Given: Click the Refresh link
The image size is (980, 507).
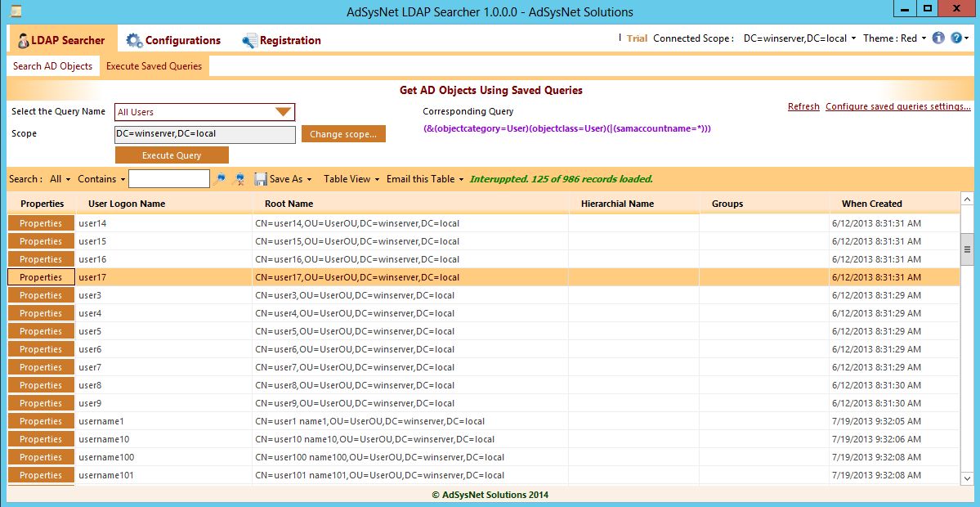Looking at the screenshot, I should tap(803, 106).
